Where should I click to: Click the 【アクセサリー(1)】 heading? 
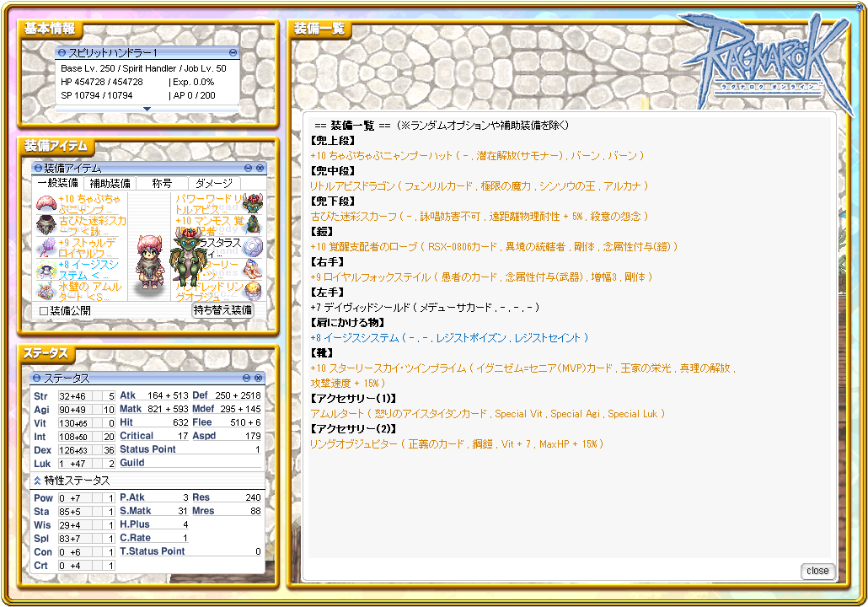coord(353,399)
